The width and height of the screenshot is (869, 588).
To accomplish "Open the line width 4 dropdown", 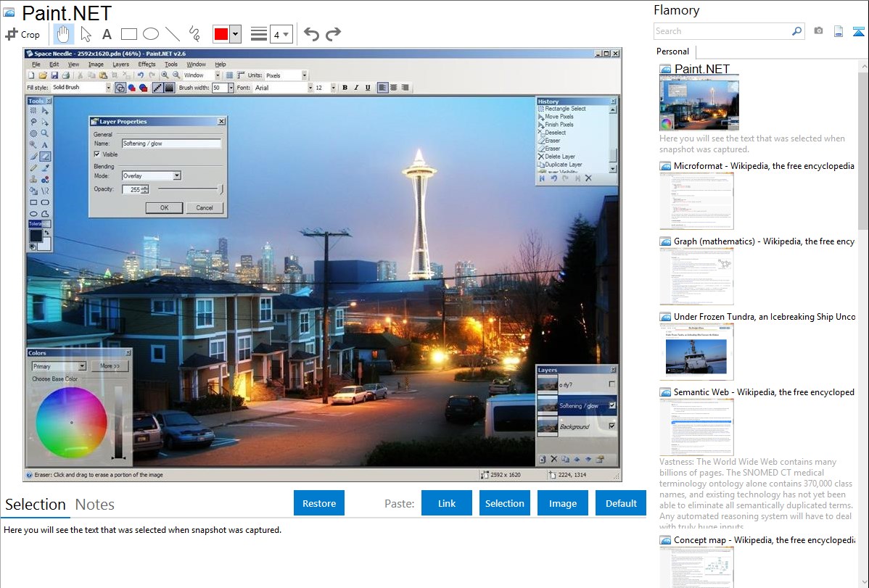I will tap(281, 35).
